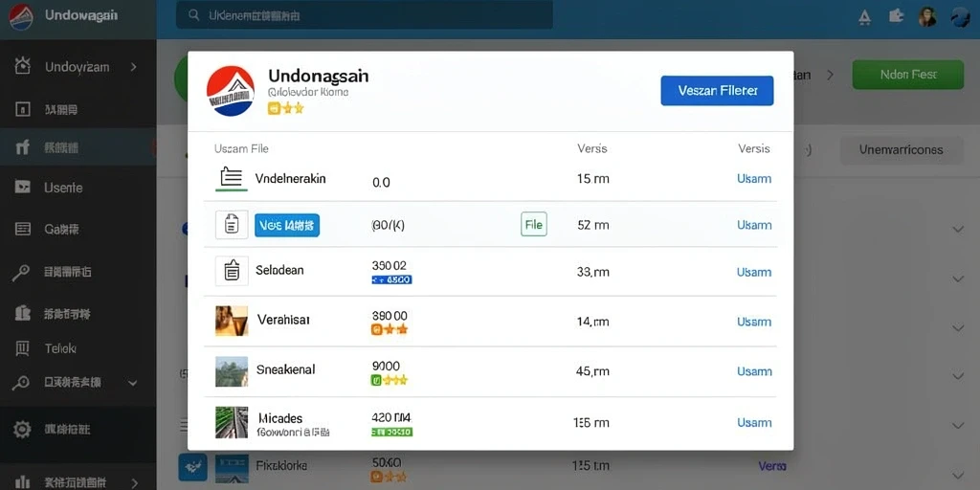This screenshot has width=980, height=490.
Task: Click the Seladean clipboard icon
Action: (232, 271)
